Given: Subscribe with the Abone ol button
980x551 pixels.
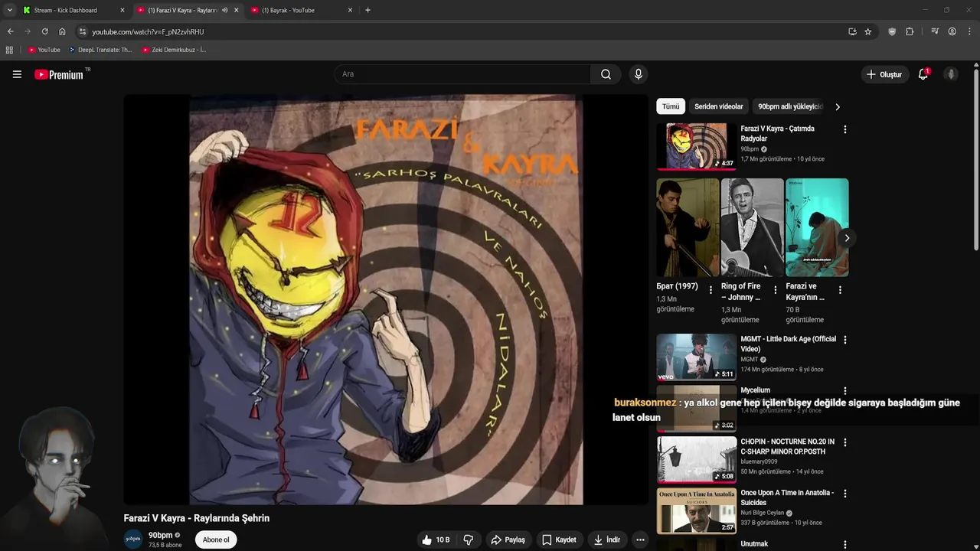Looking at the screenshot, I should (216, 540).
